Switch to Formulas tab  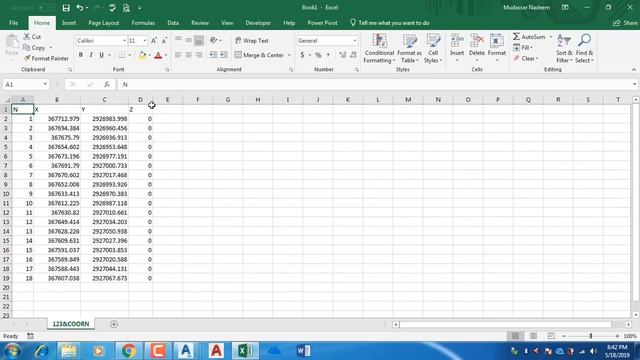pyautogui.click(x=143, y=23)
